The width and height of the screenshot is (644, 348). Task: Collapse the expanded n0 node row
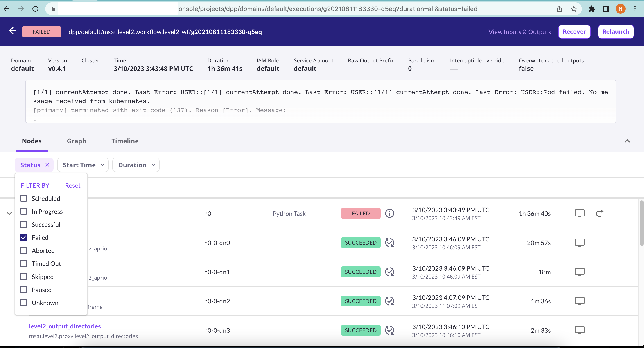point(9,213)
